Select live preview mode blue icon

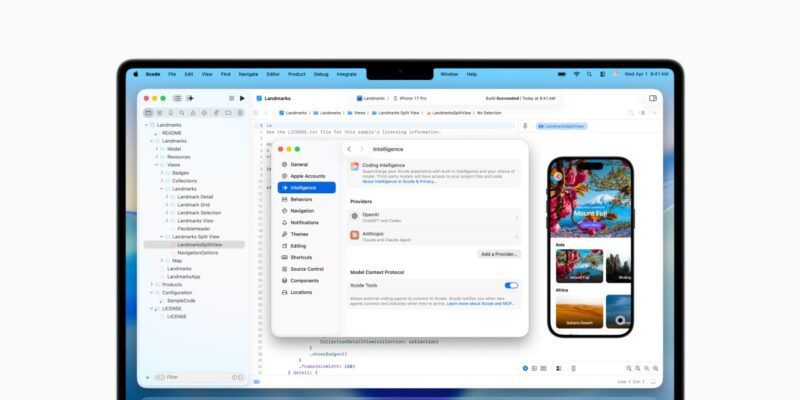pyautogui.click(x=525, y=368)
